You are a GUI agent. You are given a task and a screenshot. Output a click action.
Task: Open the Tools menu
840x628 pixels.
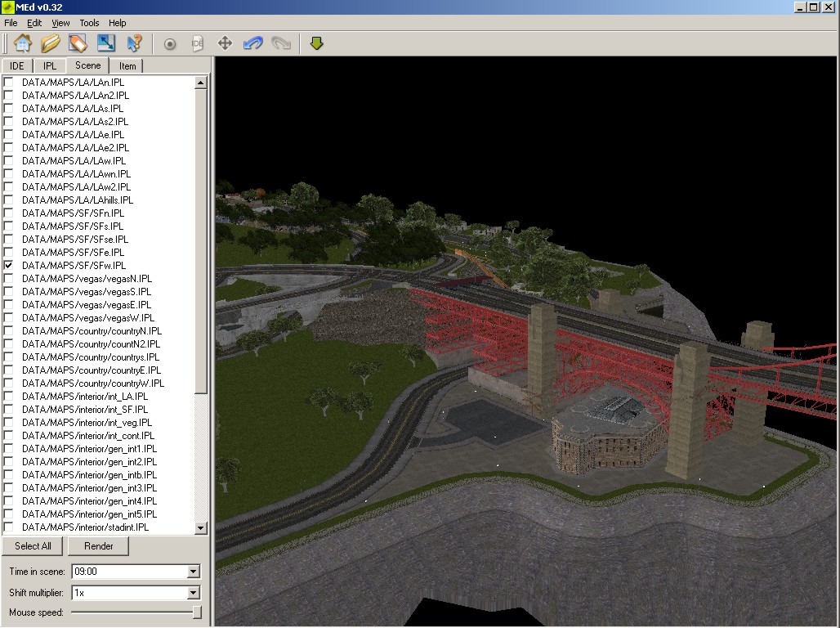89,23
